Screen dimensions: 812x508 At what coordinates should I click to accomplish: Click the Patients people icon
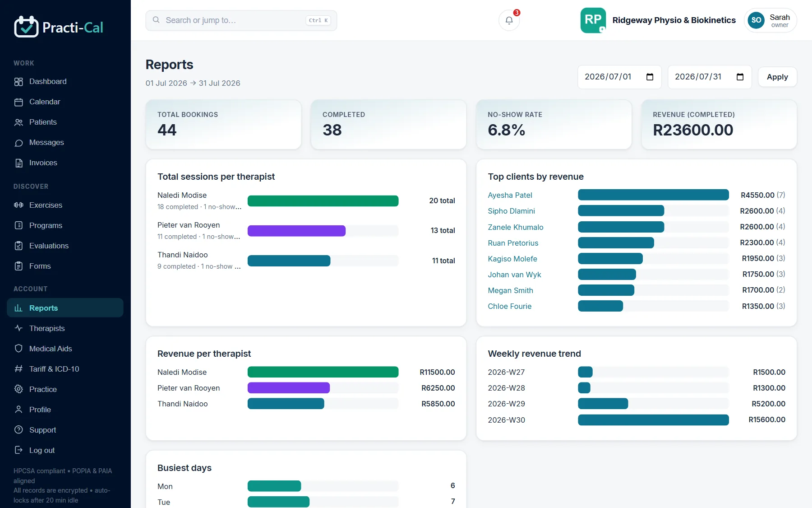click(18, 122)
